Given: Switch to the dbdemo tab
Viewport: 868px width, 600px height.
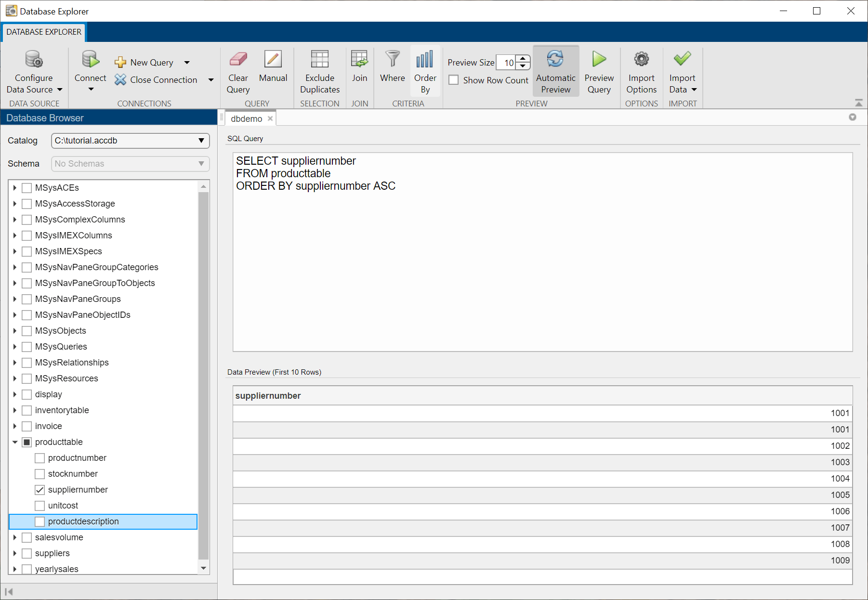Looking at the screenshot, I should pos(247,118).
